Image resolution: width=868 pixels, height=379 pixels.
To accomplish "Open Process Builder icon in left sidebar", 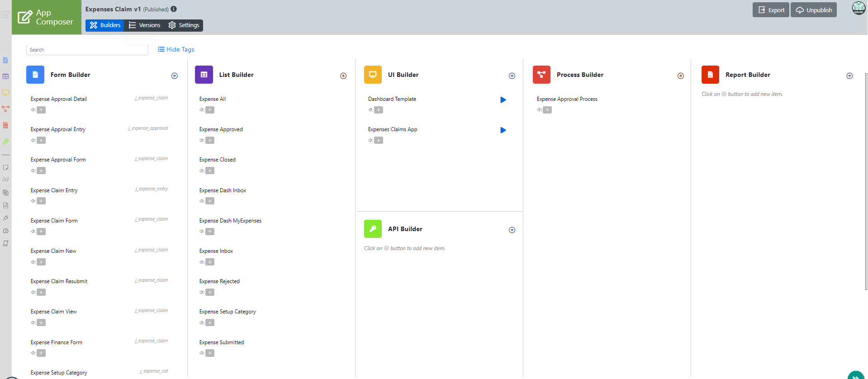I will coord(5,109).
